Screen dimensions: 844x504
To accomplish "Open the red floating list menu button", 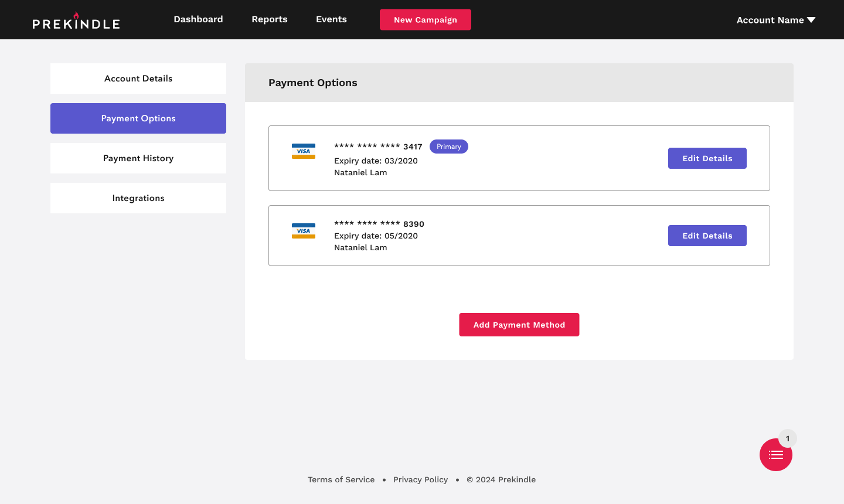I will [775, 455].
